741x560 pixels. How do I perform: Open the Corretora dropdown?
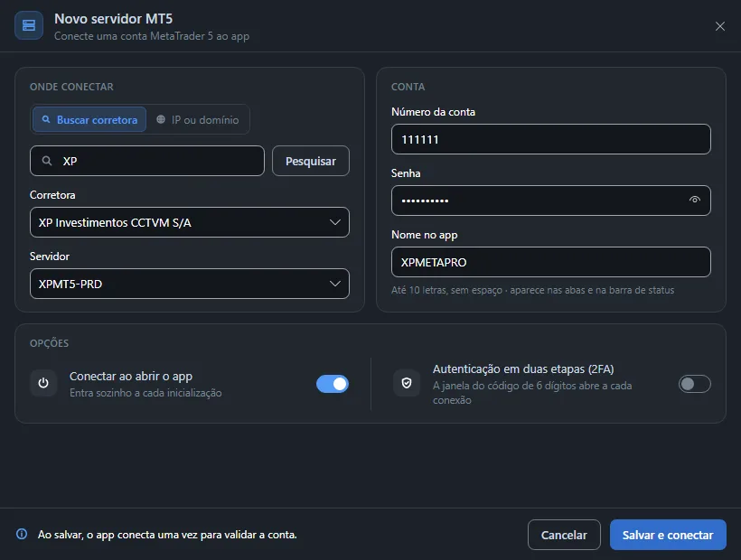pyautogui.click(x=190, y=222)
